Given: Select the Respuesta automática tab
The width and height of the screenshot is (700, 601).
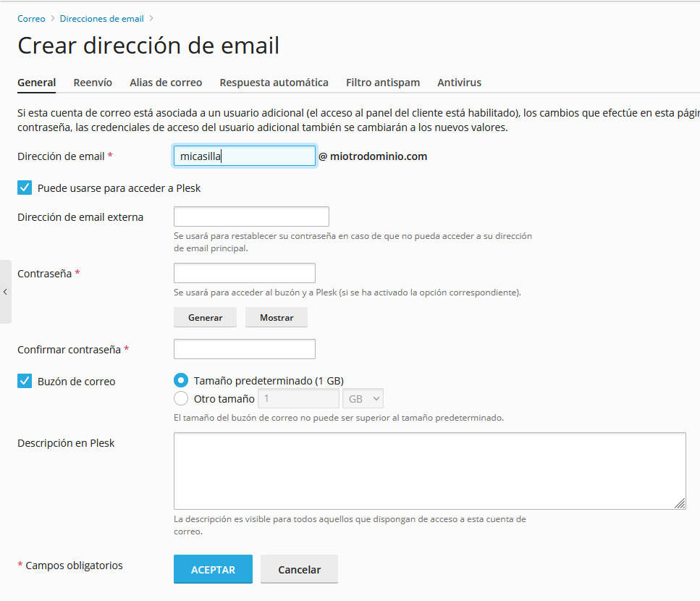Looking at the screenshot, I should click(274, 83).
